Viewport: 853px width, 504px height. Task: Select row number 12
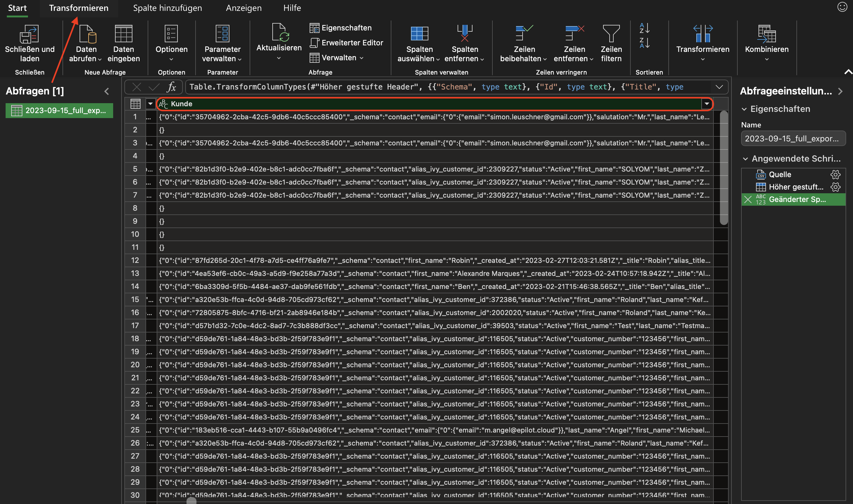pos(135,260)
